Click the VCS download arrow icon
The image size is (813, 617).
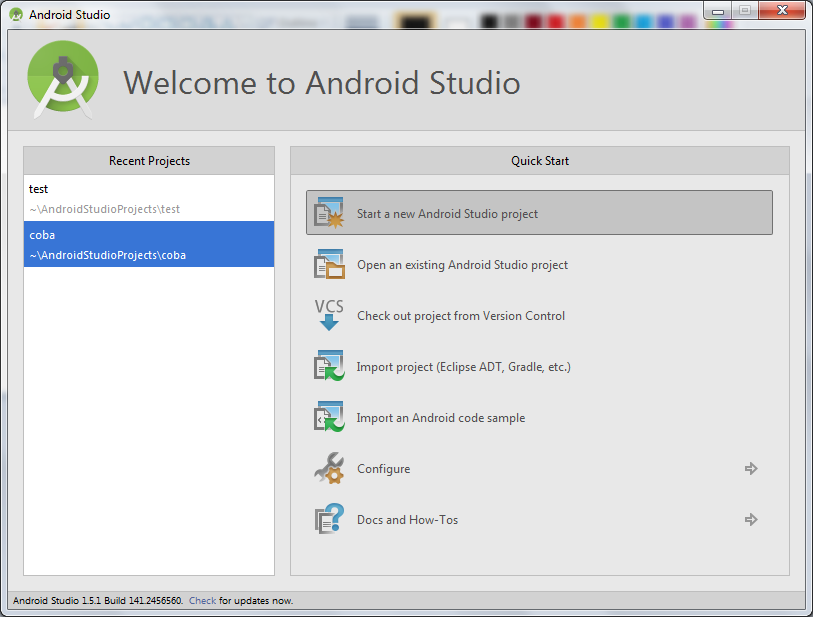[330, 315]
